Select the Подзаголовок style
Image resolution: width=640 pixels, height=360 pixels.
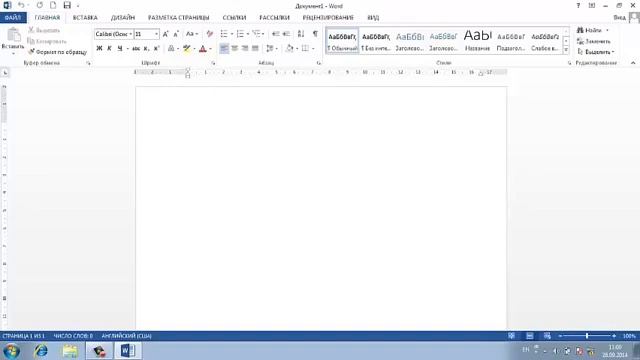click(511, 41)
